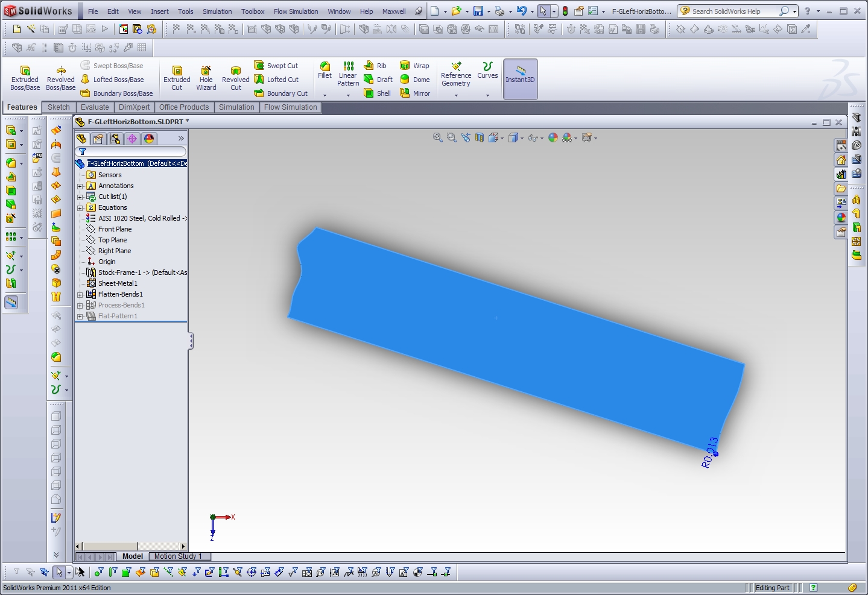Switch to the Motion Study 1 tab
The height and width of the screenshot is (595, 868).
coord(177,556)
